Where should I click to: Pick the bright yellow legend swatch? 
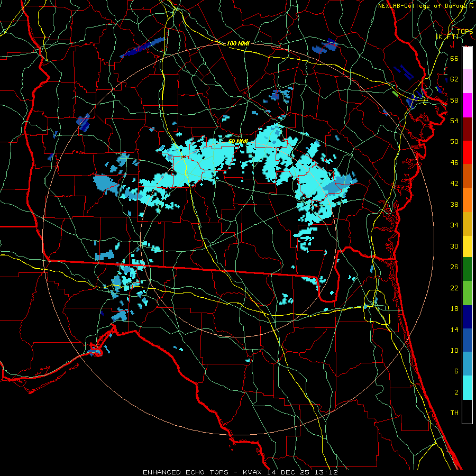(x=467, y=246)
